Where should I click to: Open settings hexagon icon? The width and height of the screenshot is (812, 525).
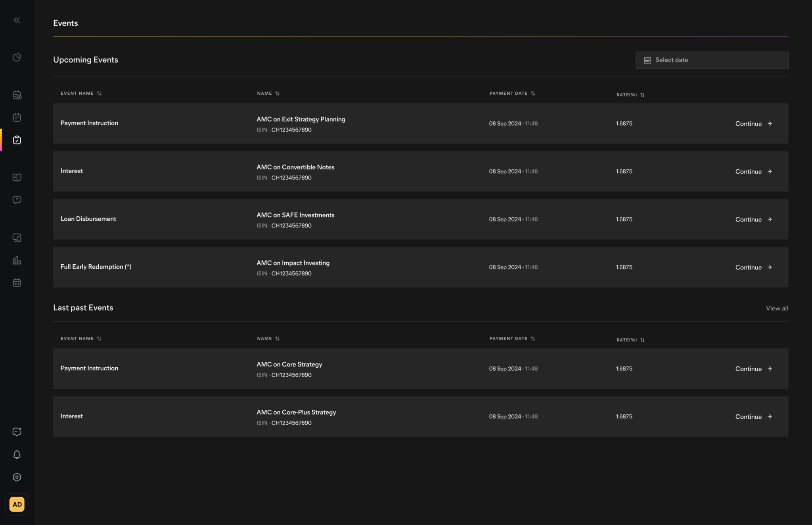17,477
